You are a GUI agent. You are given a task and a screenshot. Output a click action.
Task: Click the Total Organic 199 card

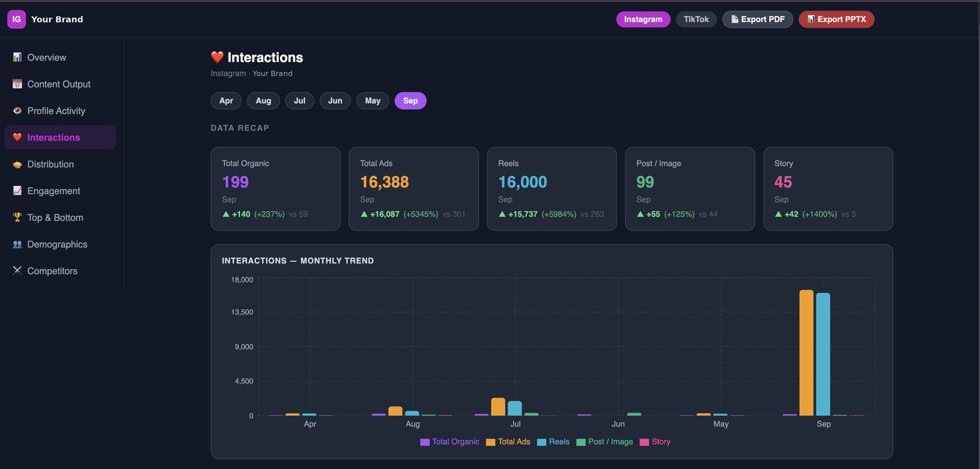pyautogui.click(x=276, y=189)
